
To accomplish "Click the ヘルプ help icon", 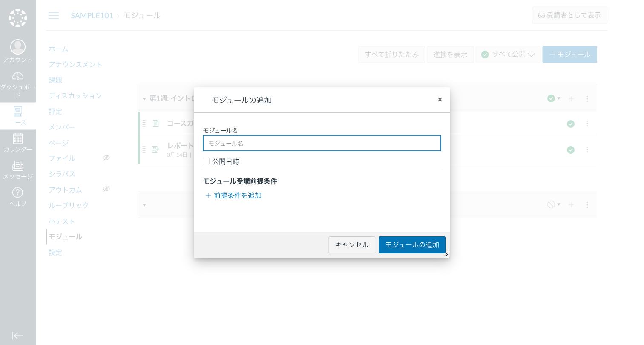I will [x=18, y=193].
